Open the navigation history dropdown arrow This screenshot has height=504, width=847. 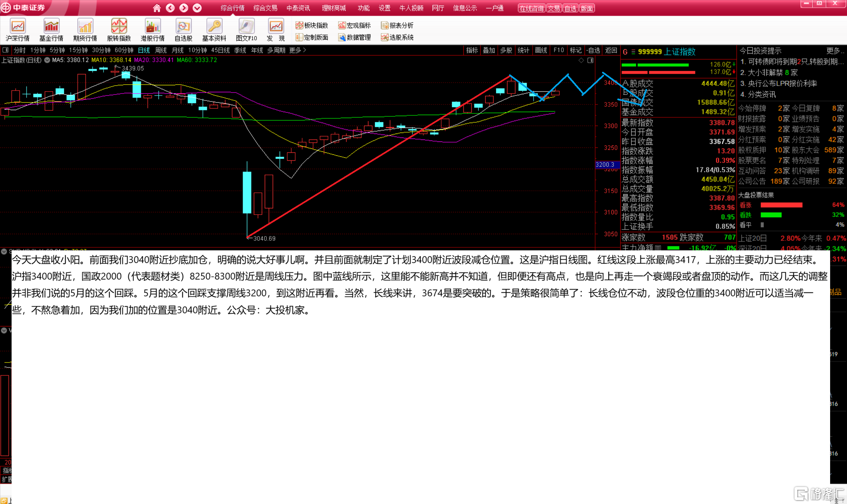[197, 8]
